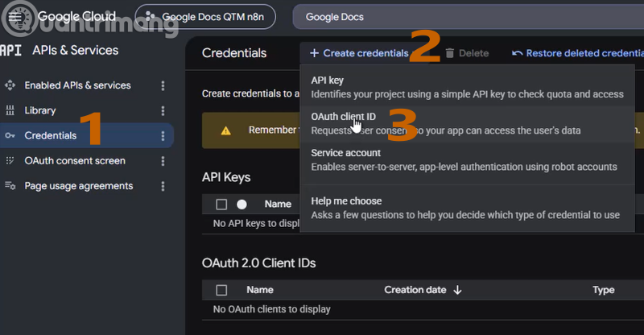Choose API key from the dropdown menu
644x335 pixels.
tap(468, 87)
